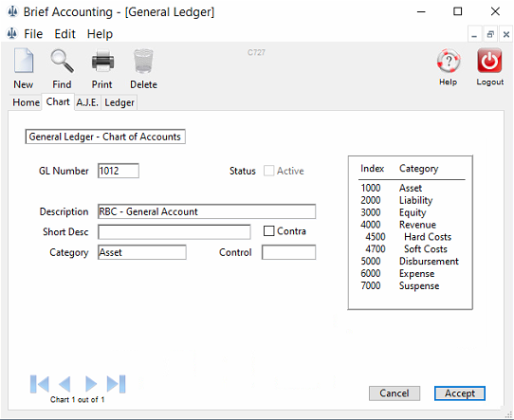This screenshot has height=420, width=514.
Task: Select the 5000 Disbursement row
Action: click(410, 261)
